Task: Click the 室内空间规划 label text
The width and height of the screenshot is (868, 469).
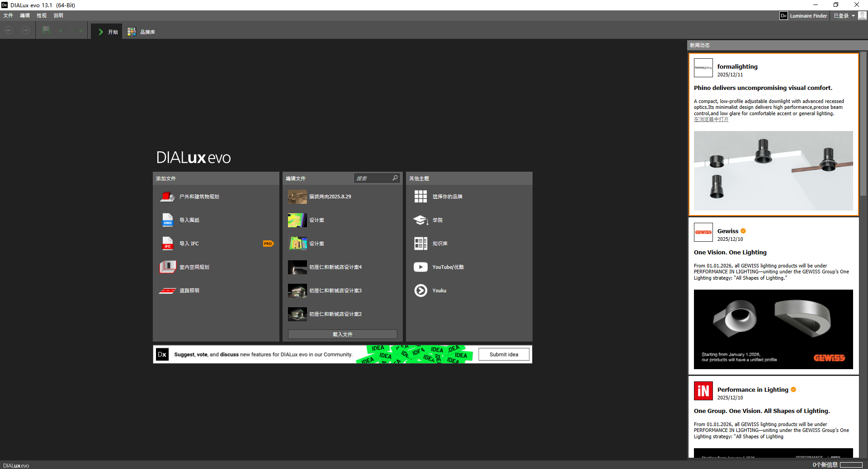Action: 194,267
